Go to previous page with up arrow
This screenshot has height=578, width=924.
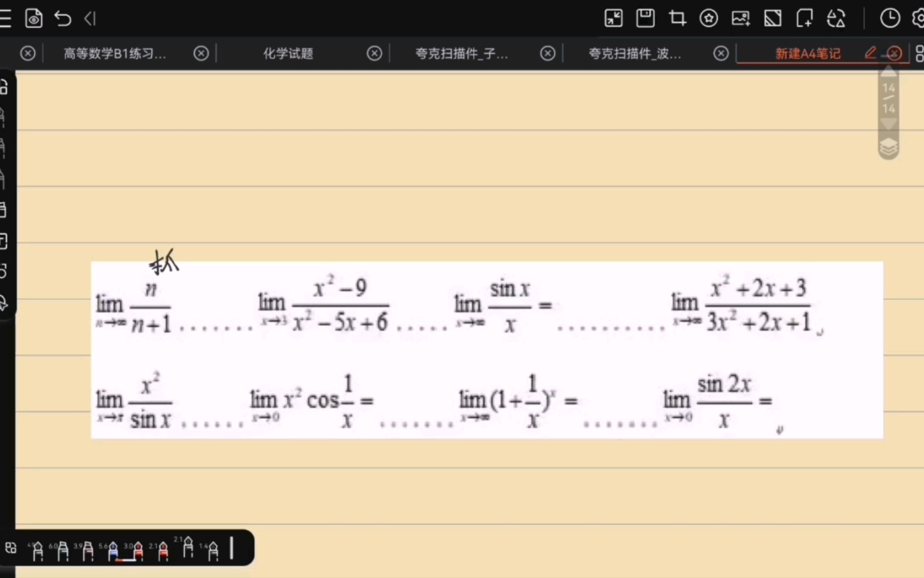pyautogui.click(x=889, y=71)
